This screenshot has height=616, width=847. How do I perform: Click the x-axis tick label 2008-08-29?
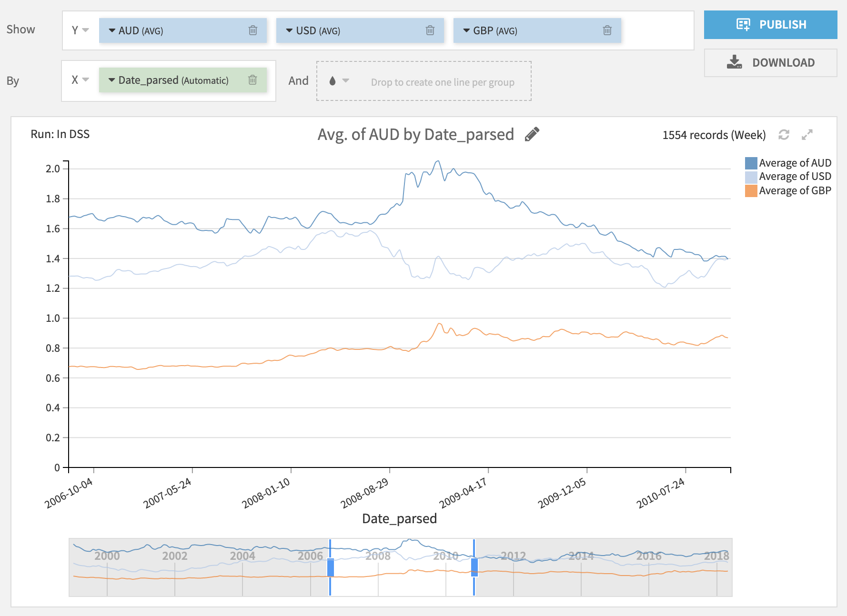(364, 493)
